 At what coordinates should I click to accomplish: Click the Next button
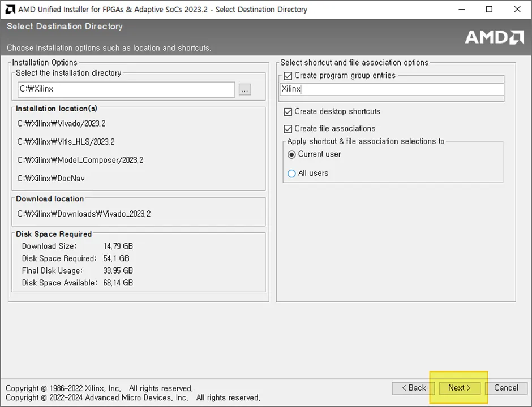[x=460, y=388]
